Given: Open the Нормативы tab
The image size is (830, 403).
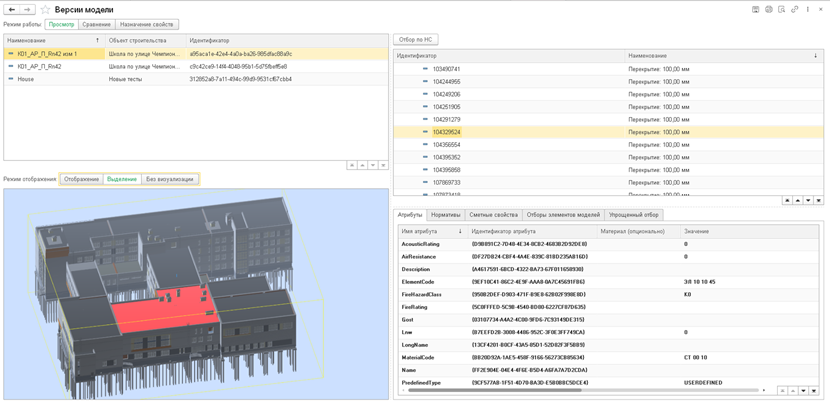Looking at the screenshot, I should tap(445, 215).
